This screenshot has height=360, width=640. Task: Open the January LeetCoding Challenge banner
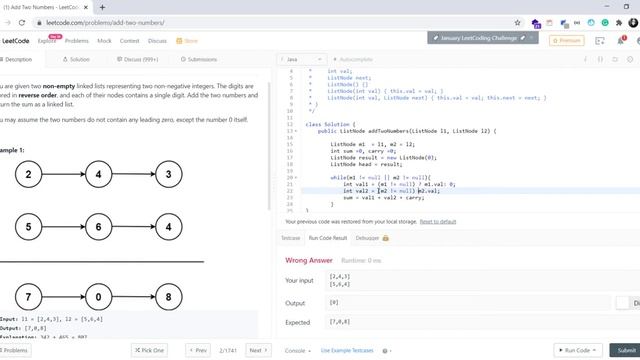(x=478, y=38)
